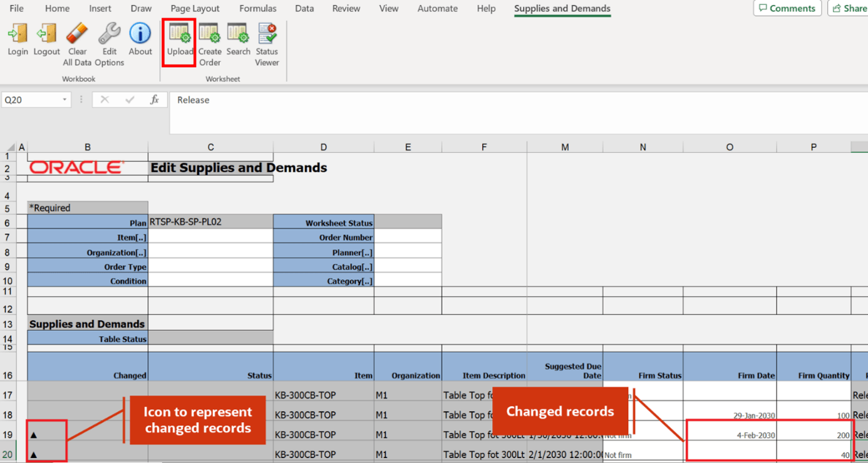
Task: Click the Item[..] input cell
Action: coord(210,236)
